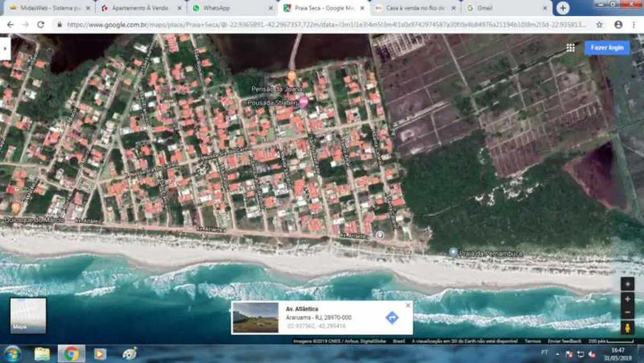Image resolution: width=644 pixels, height=363 pixels.
Task: Open the browser profile account icon
Action: [x=619, y=25]
